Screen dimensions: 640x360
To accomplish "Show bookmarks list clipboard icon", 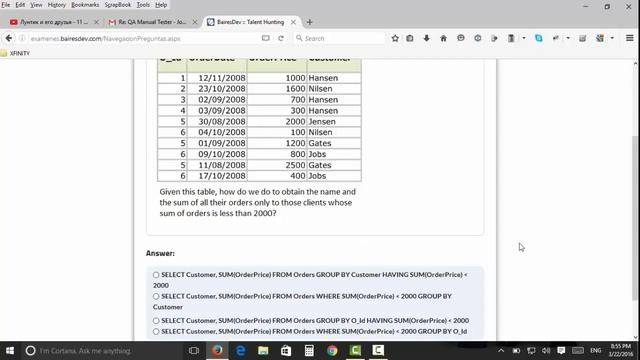I will click(x=410, y=38).
